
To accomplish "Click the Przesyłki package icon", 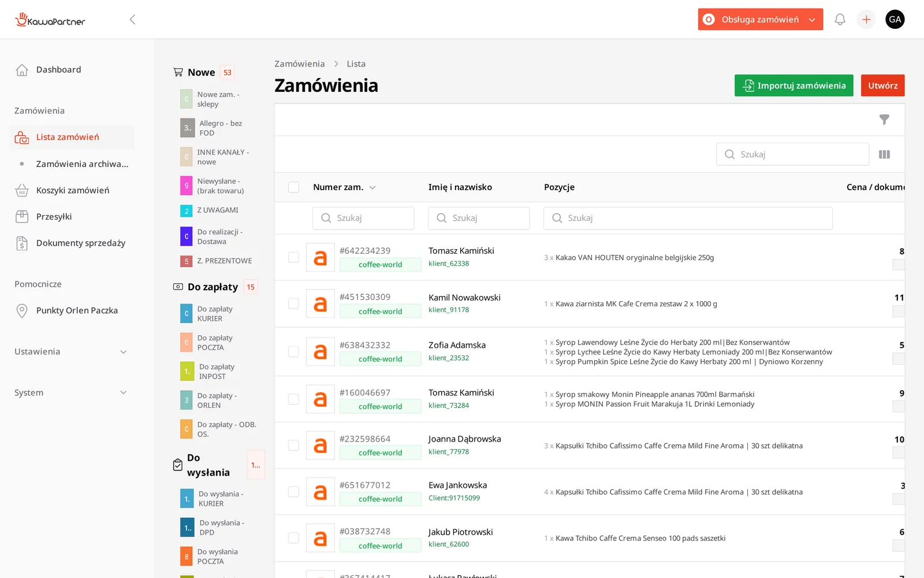I will (x=22, y=217).
